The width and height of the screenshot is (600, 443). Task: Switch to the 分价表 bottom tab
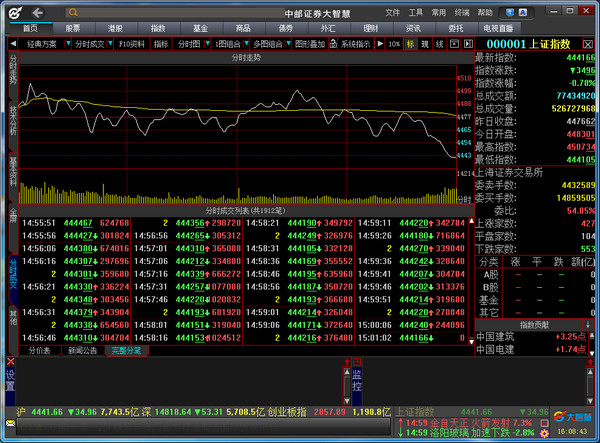tap(39, 350)
